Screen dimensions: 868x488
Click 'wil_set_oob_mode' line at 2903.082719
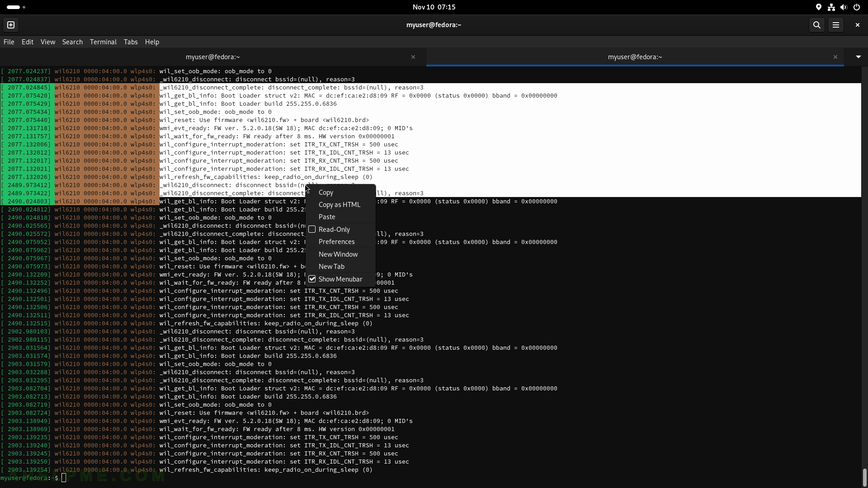(136, 405)
